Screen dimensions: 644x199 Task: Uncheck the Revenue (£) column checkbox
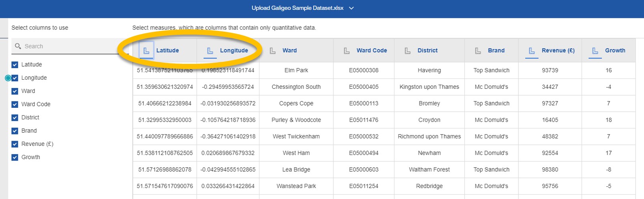15,144
